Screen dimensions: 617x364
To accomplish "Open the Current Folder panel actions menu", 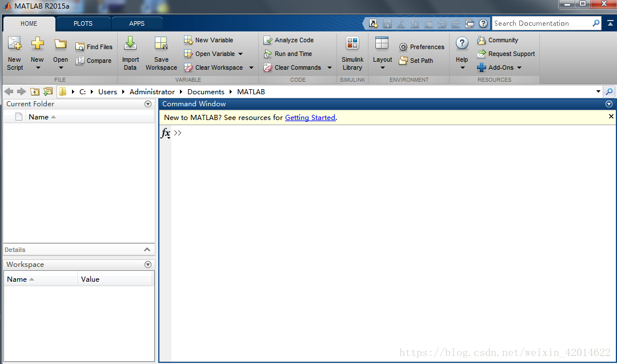I will (x=148, y=104).
